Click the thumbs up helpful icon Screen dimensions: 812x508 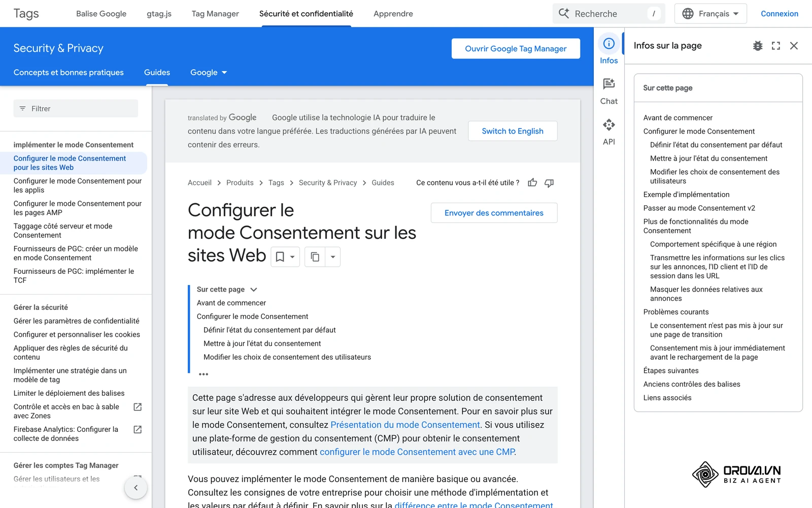532,183
